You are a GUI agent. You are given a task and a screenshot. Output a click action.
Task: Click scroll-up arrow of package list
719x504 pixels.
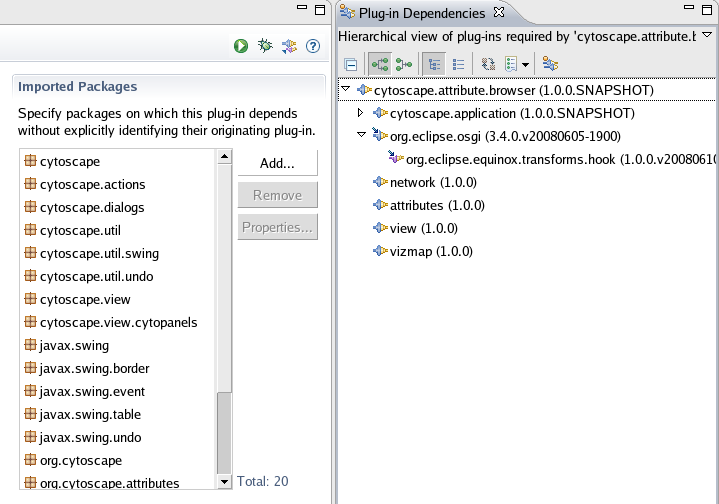click(x=224, y=157)
